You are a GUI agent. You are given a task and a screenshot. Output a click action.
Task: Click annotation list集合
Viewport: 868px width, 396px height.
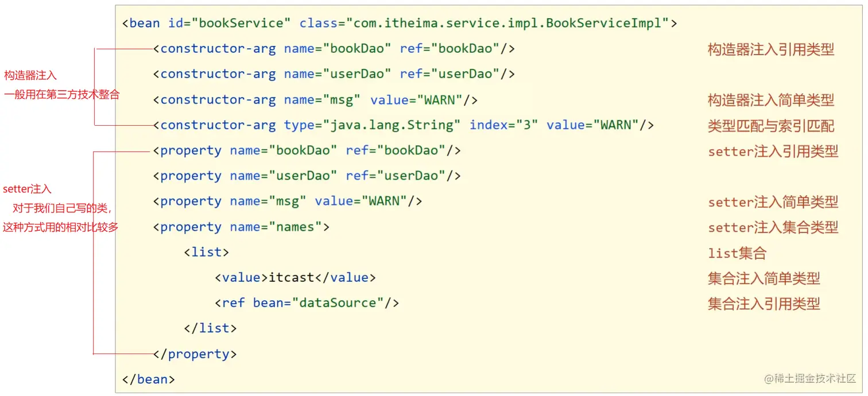tap(737, 253)
